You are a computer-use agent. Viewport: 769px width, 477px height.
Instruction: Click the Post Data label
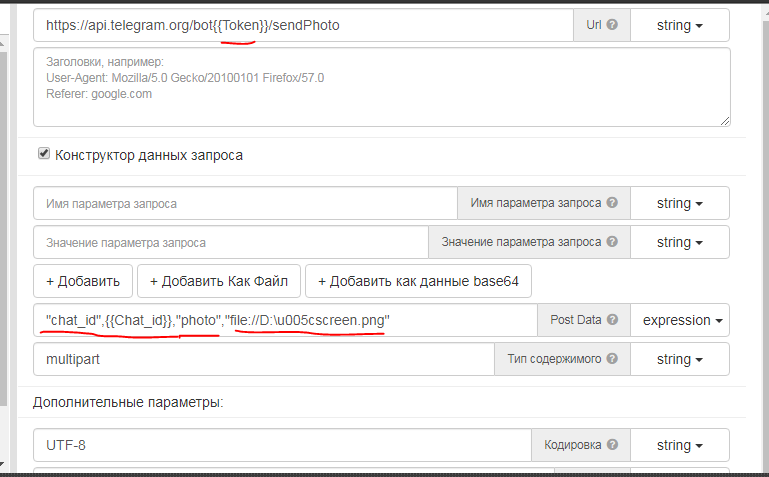tap(576, 320)
